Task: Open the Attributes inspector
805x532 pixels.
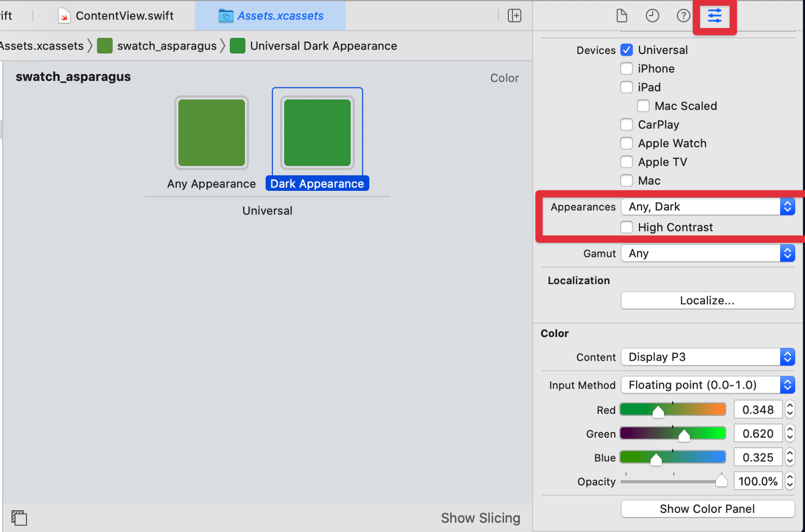Action: pos(714,16)
